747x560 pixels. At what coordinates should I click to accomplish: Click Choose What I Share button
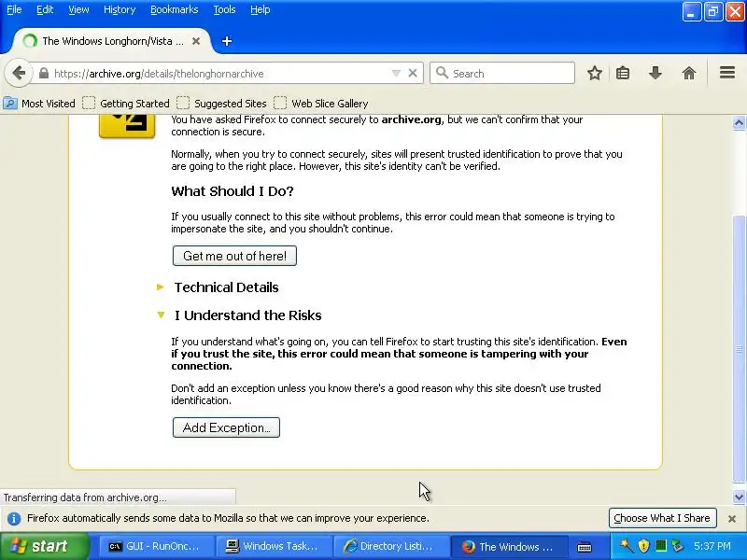(662, 518)
